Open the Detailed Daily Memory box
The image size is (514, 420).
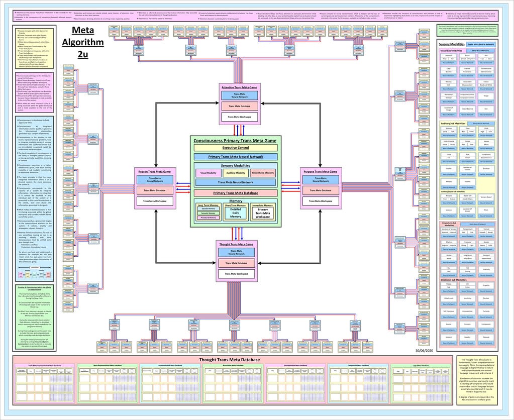click(x=235, y=213)
